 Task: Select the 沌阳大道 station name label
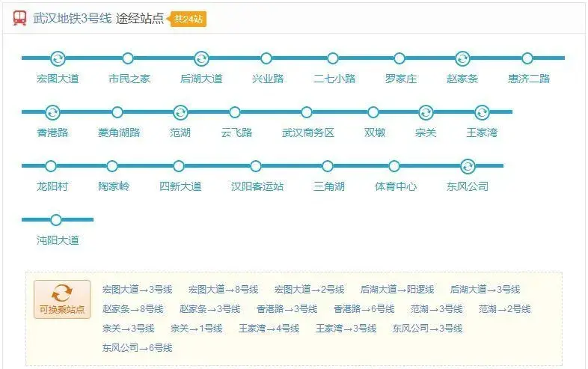58,240
